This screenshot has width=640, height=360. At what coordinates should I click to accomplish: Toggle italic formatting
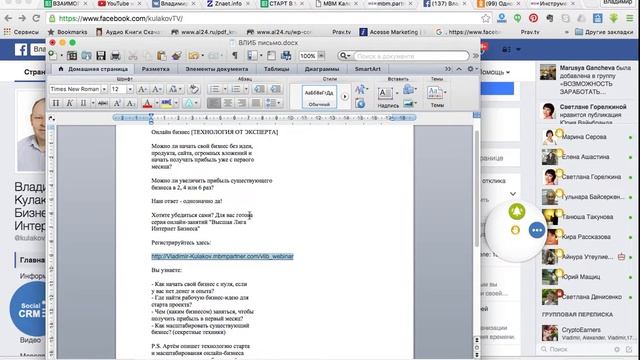pyautogui.click(x=69, y=103)
